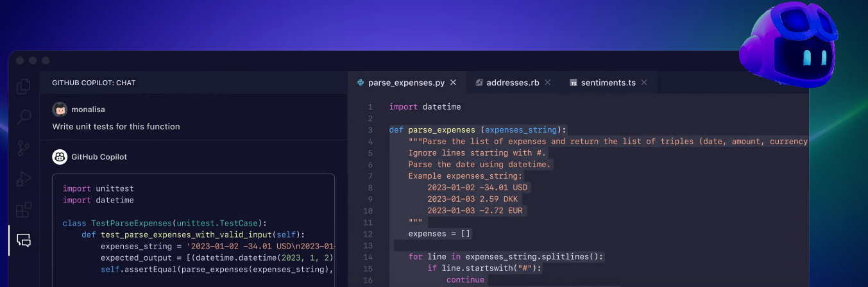Click 'Example expenses_string:' line in editor
The height and width of the screenshot is (287, 868).
coord(466,176)
